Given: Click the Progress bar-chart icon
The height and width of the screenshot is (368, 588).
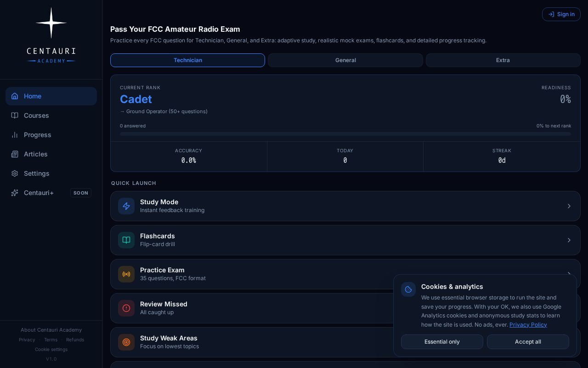Looking at the screenshot, I should (x=15, y=135).
